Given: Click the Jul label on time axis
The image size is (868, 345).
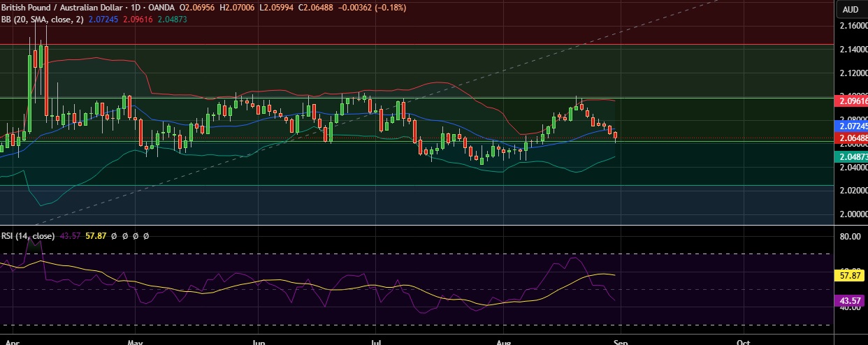Looking at the screenshot, I should (x=376, y=342).
